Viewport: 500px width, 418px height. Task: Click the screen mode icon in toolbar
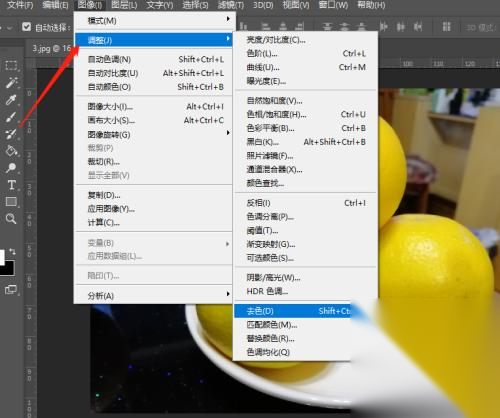(x=11, y=290)
